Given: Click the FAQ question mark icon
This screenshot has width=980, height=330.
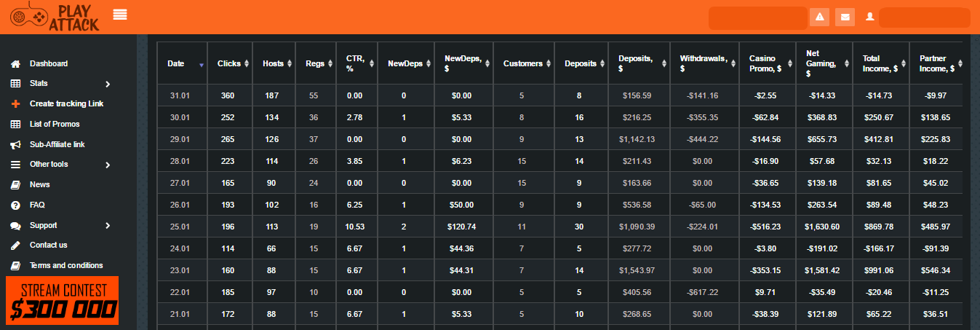Looking at the screenshot, I should [x=15, y=205].
